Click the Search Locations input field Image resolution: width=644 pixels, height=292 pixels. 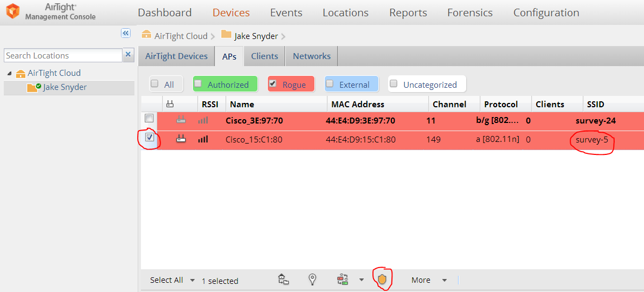pyautogui.click(x=62, y=55)
